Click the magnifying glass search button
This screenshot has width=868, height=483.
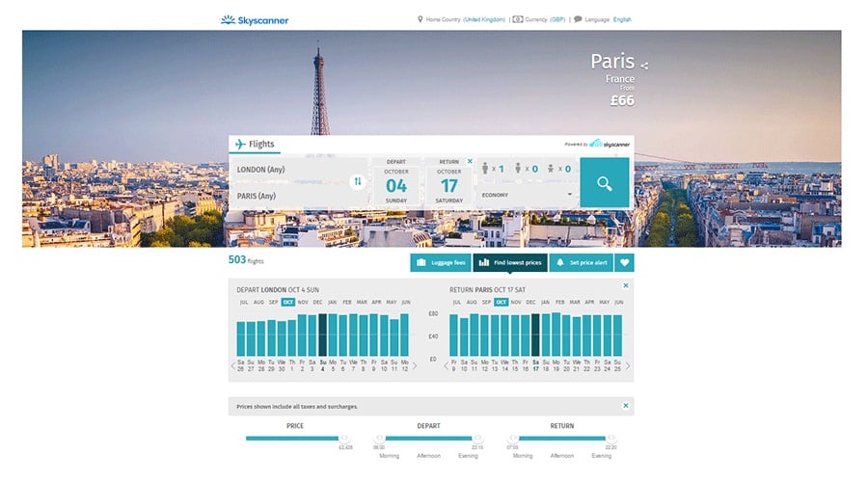point(604,183)
